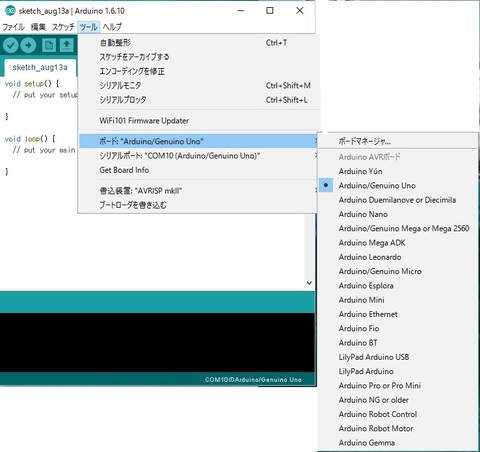480x452 pixels.
Task: Select Arduino Duemilanove or Diecimila board
Action: pyautogui.click(x=398, y=200)
